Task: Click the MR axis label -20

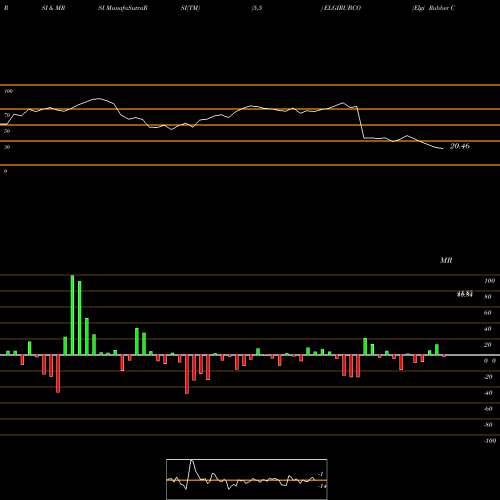Action: [x=488, y=377]
